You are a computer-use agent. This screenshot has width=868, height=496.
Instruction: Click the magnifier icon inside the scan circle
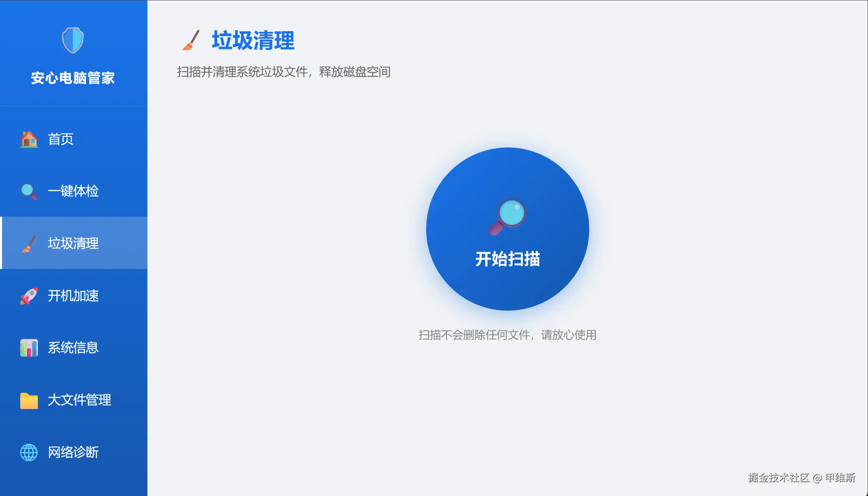click(507, 217)
